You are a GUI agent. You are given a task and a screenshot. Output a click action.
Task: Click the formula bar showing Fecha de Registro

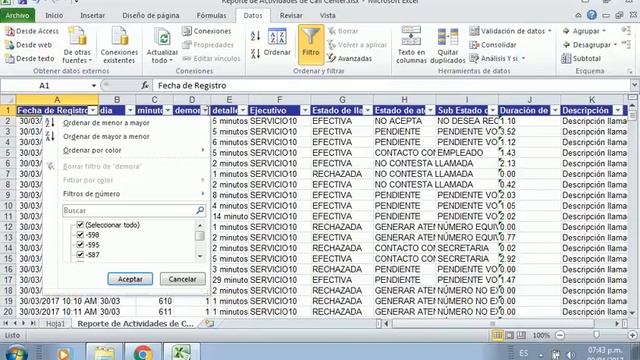coord(391,85)
